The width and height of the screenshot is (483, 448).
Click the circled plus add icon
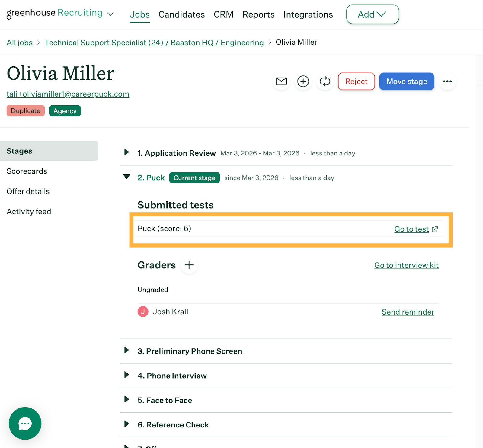[303, 82]
